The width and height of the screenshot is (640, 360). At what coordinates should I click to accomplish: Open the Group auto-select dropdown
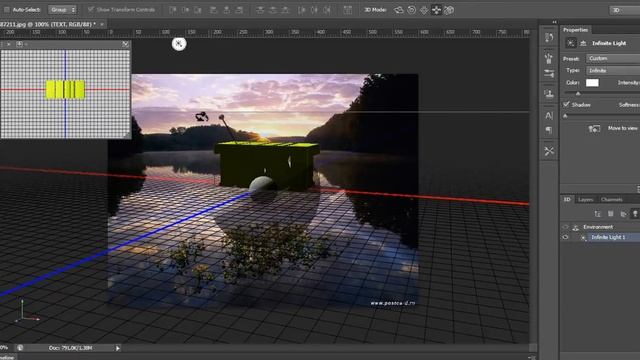[62, 9]
